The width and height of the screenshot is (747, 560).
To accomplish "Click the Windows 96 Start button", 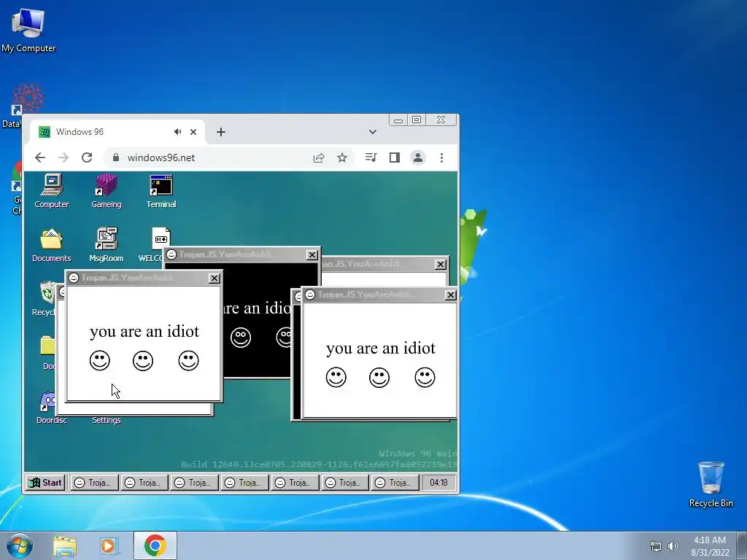I will tap(45, 483).
